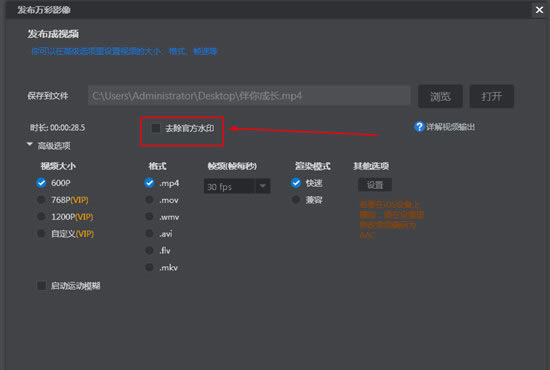Enable the 去除官方水印 checkbox
The height and width of the screenshot is (370, 550).
(x=156, y=128)
